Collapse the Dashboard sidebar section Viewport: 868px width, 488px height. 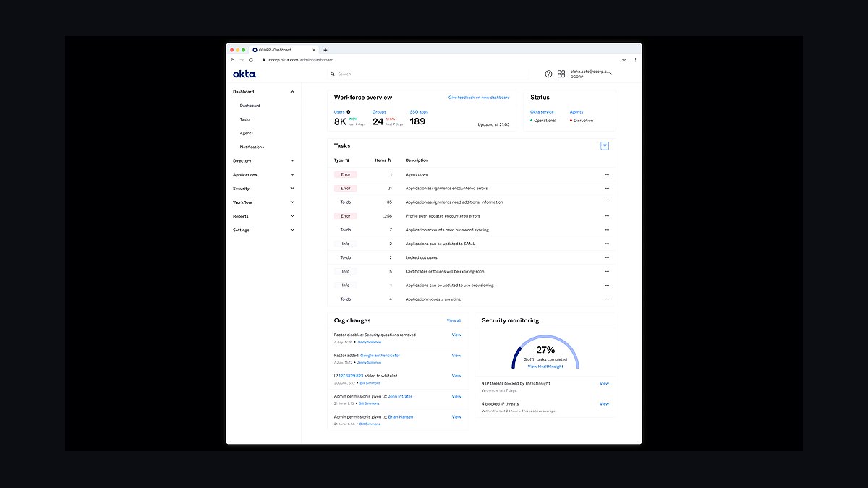point(292,92)
